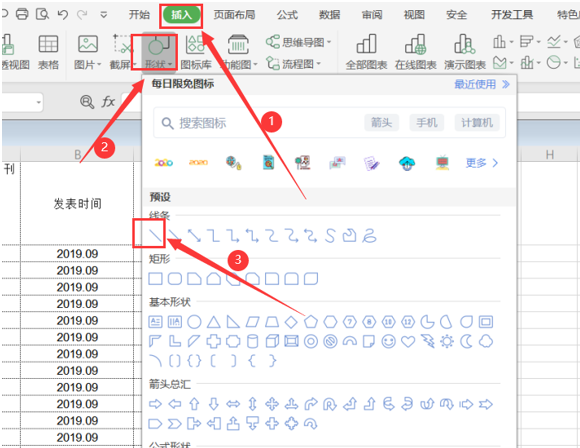
Task: Insert the lightning bolt shape
Action: 428,341
